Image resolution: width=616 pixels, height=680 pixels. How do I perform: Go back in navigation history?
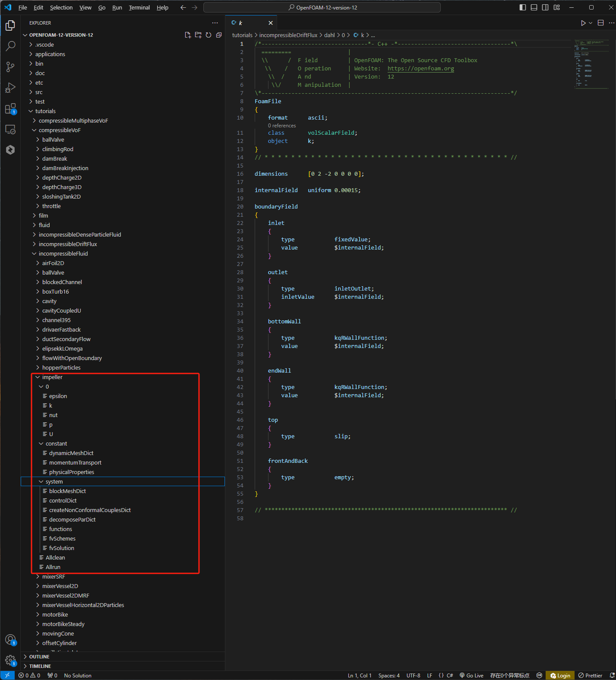click(183, 7)
